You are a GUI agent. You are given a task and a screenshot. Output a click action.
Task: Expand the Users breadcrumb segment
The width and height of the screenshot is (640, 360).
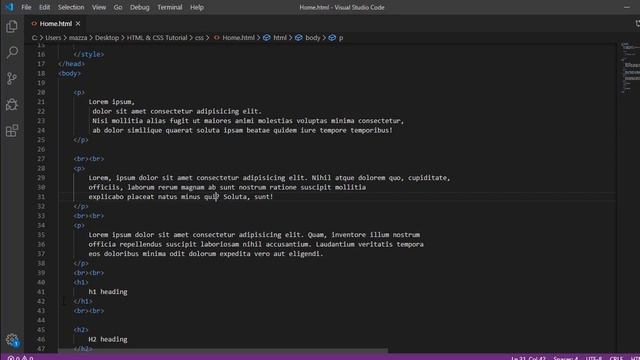[x=53, y=38]
